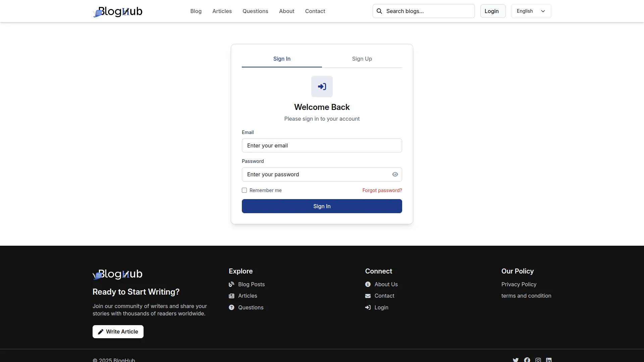This screenshot has width=644, height=362.
Task: Open Articles in the top navigation
Action: pyautogui.click(x=222, y=11)
